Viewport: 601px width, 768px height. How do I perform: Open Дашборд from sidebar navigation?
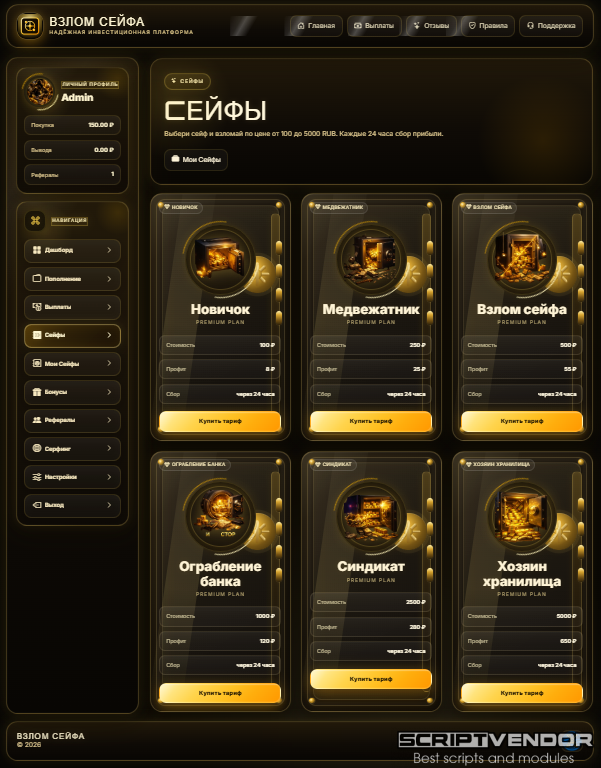coord(72,250)
